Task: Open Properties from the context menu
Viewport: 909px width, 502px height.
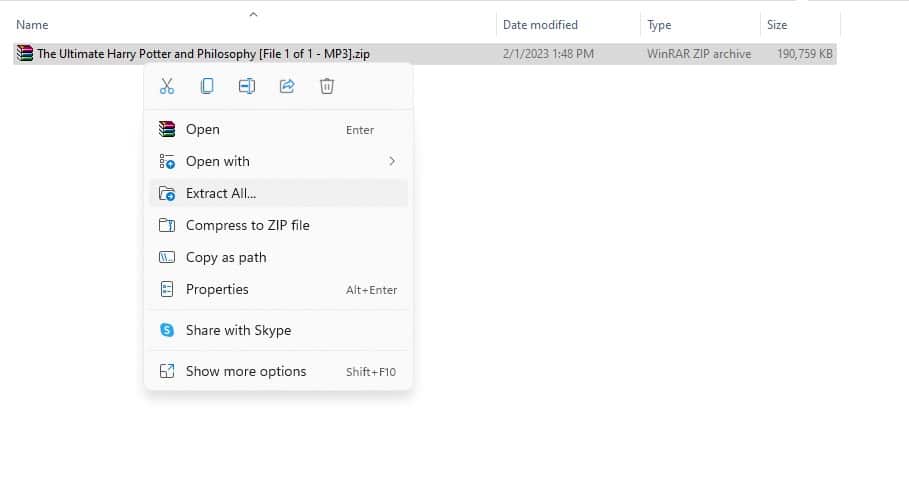Action: pyautogui.click(x=278, y=289)
